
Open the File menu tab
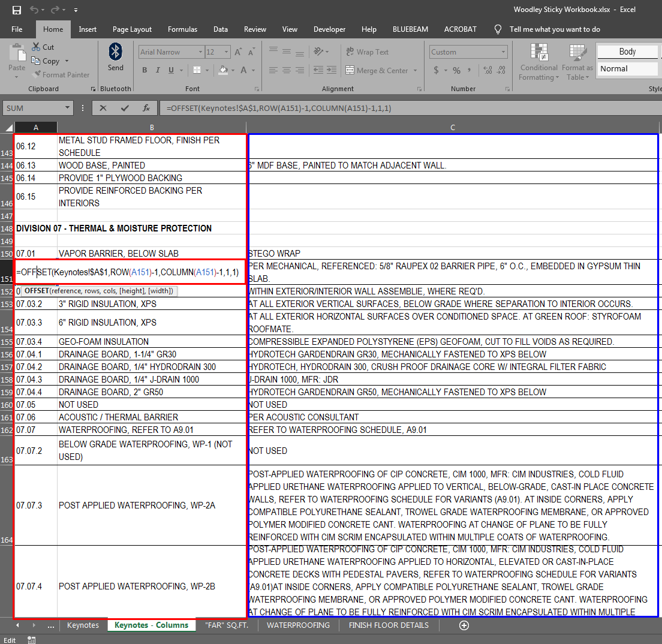pyautogui.click(x=17, y=29)
